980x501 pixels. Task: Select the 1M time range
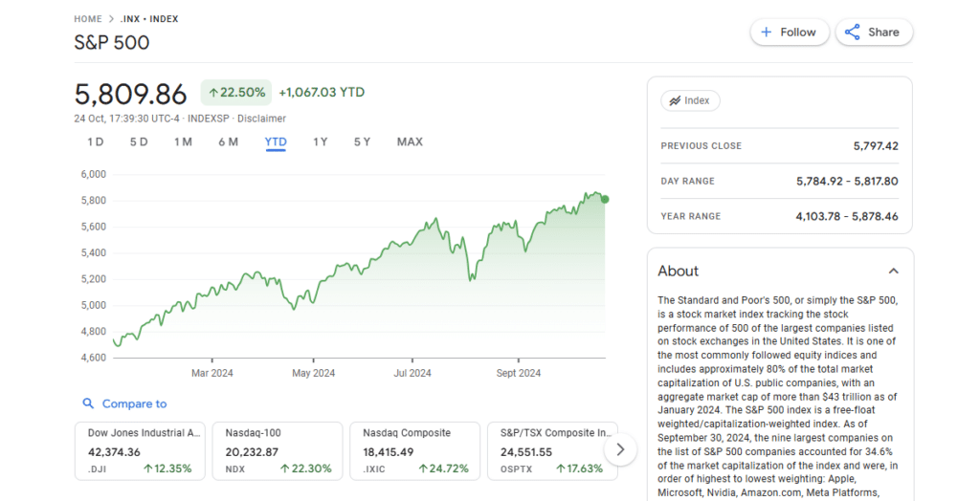click(183, 142)
